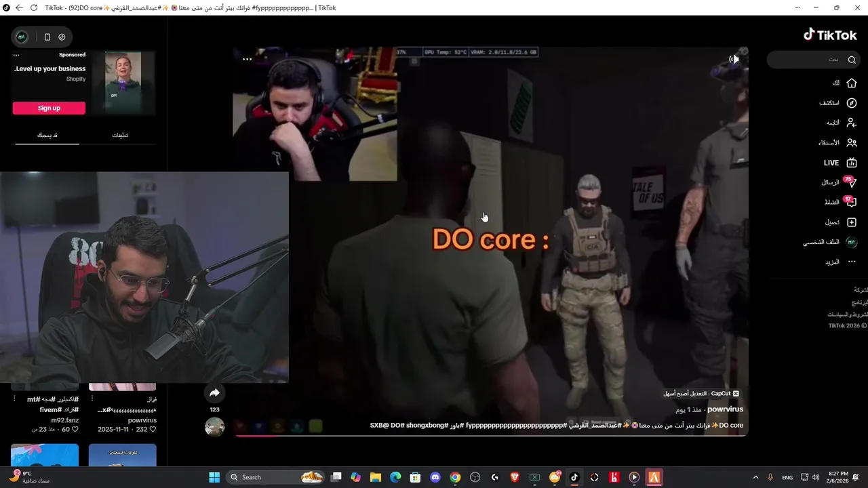
Task: Reload the TikTok page
Action: (x=33, y=7)
